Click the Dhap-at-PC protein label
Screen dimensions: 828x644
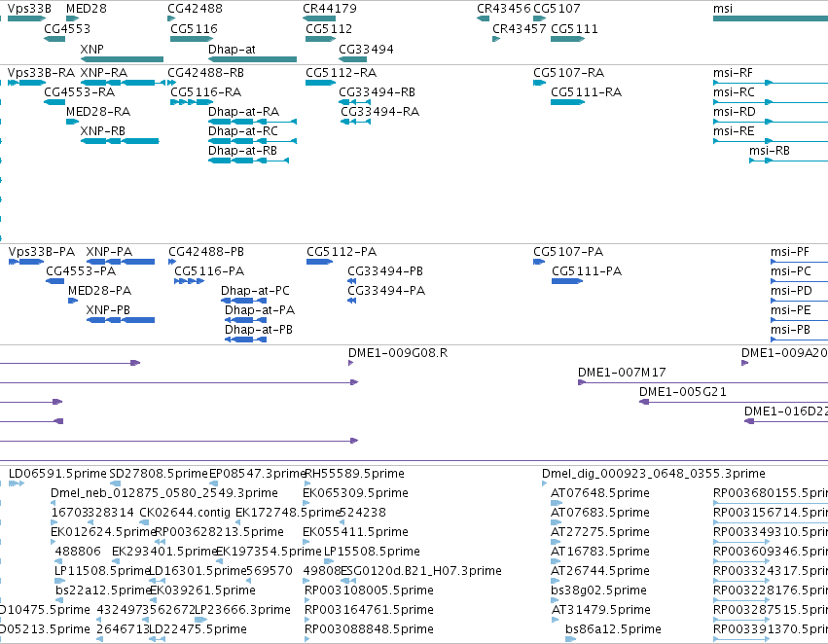pyautogui.click(x=255, y=290)
